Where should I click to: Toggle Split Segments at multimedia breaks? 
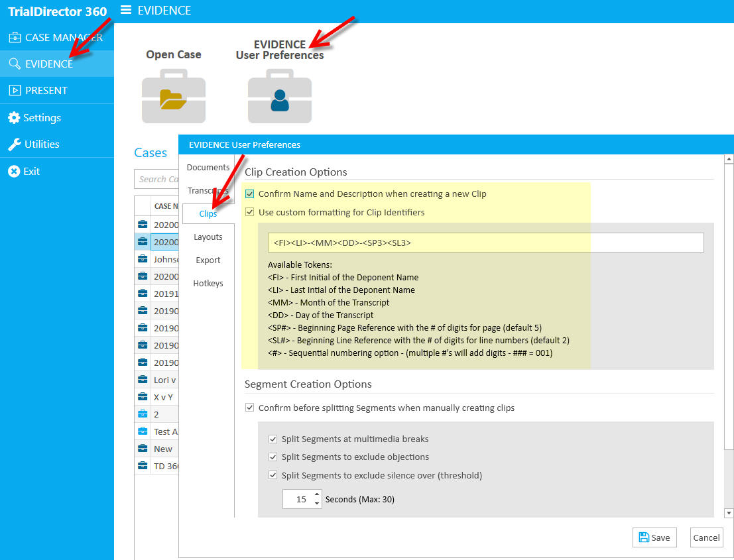[x=273, y=439]
